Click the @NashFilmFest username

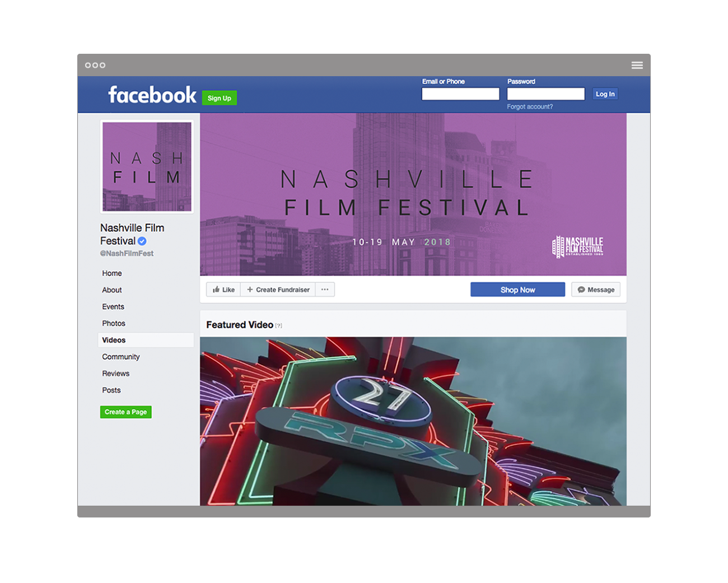click(127, 254)
